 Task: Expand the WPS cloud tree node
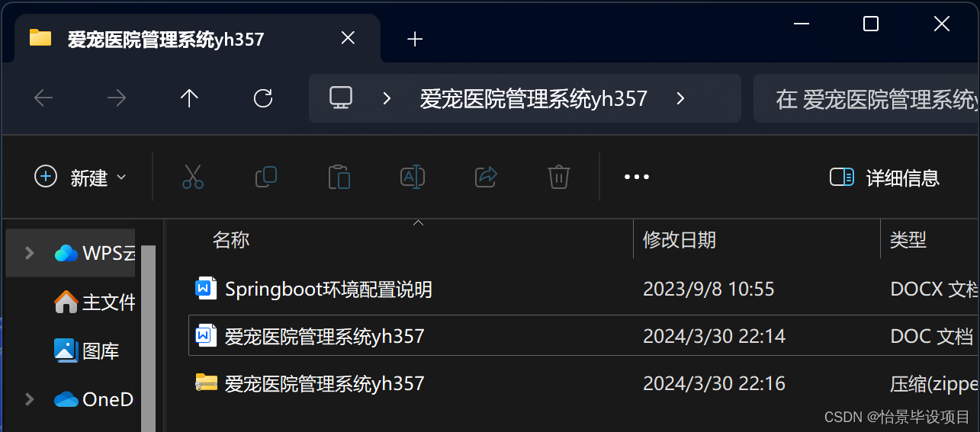(x=29, y=253)
